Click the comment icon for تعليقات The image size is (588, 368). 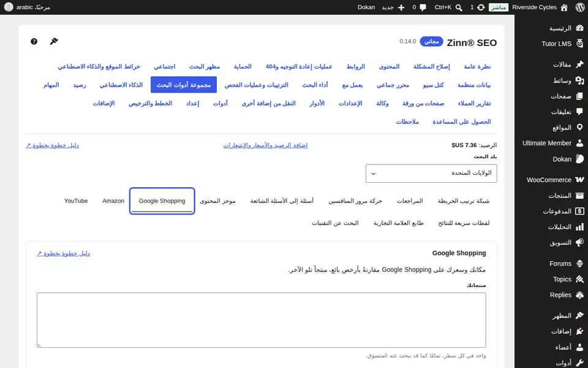pos(580,112)
